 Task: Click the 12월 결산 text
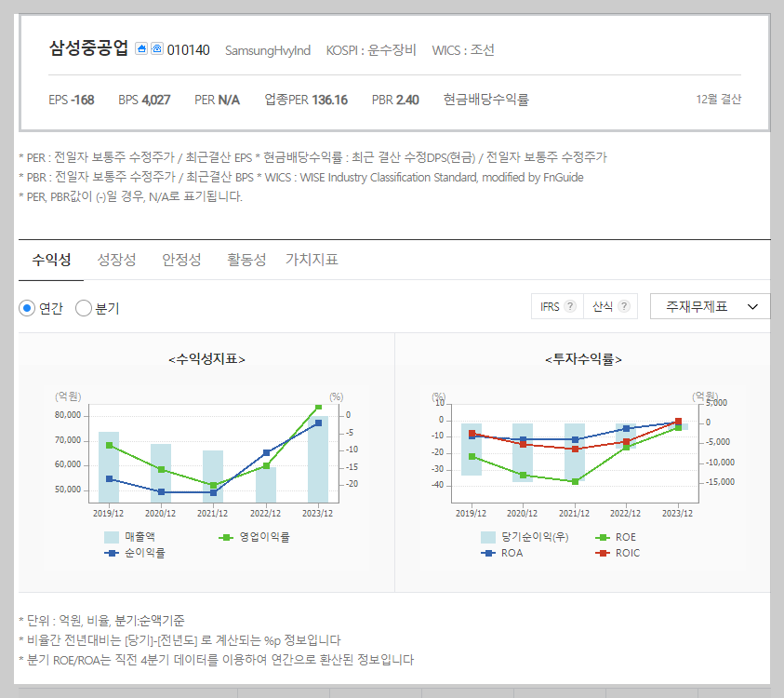tap(719, 99)
